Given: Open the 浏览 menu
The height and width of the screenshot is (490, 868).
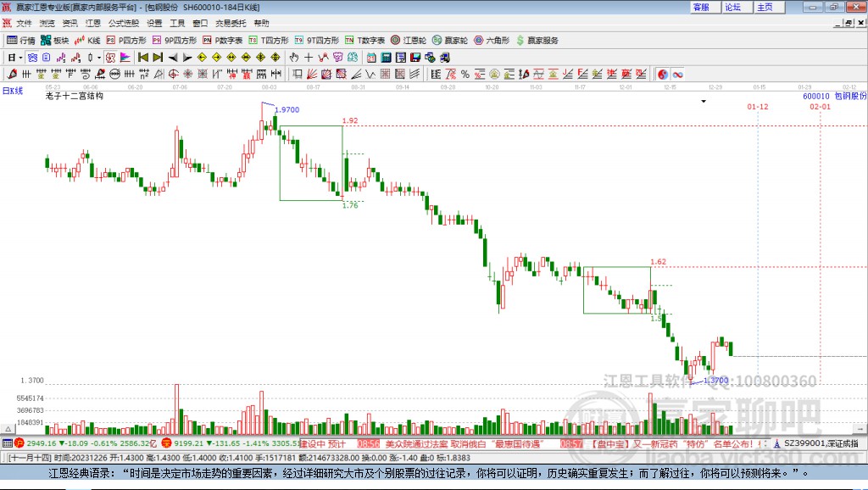Looking at the screenshot, I should pos(47,23).
